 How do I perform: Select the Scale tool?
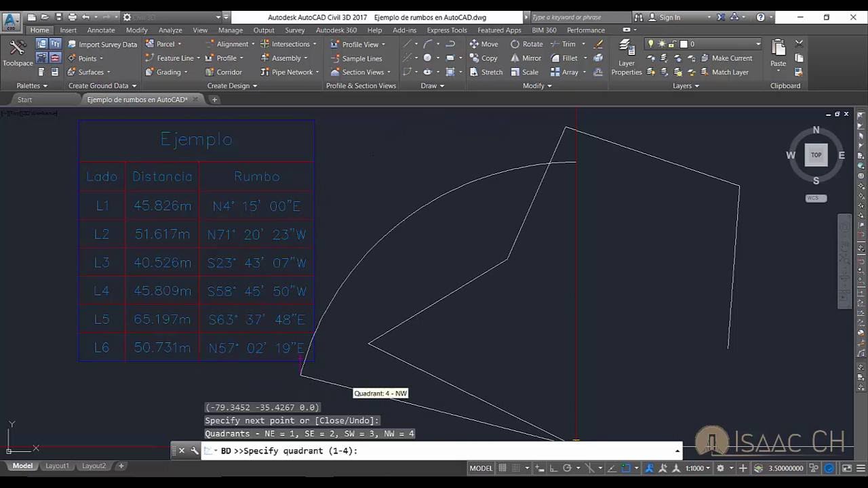(524, 72)
